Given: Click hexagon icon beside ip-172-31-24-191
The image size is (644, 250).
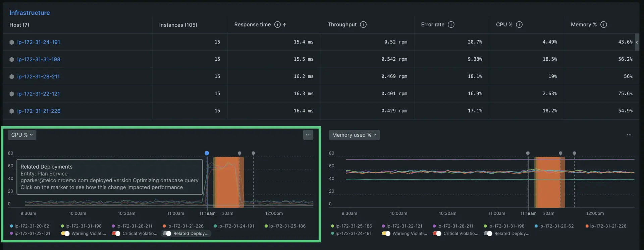Looking at the screenshot, I should click(x=12, y=42).
